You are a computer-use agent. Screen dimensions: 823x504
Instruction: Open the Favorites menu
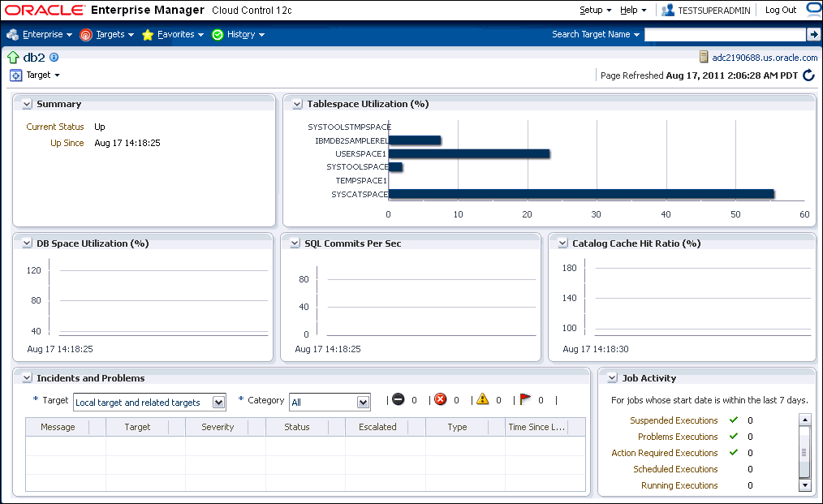coord(180,35)
